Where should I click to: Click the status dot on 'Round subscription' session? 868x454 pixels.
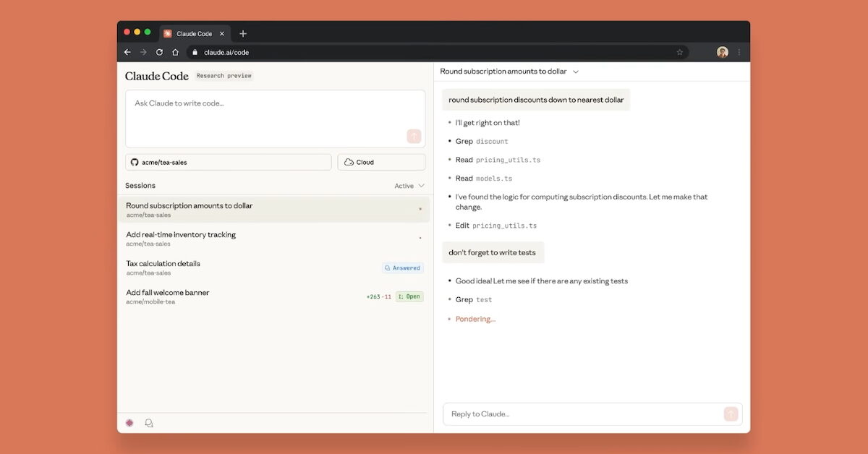(x=420, y=210)
